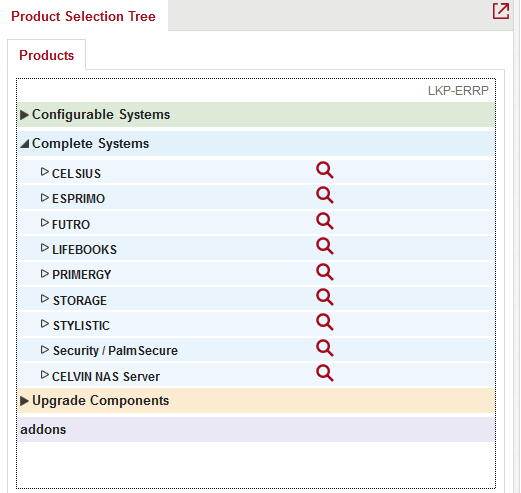
Task: Select CELVIN NAS Server label text
Action: [x=106, y=377]
